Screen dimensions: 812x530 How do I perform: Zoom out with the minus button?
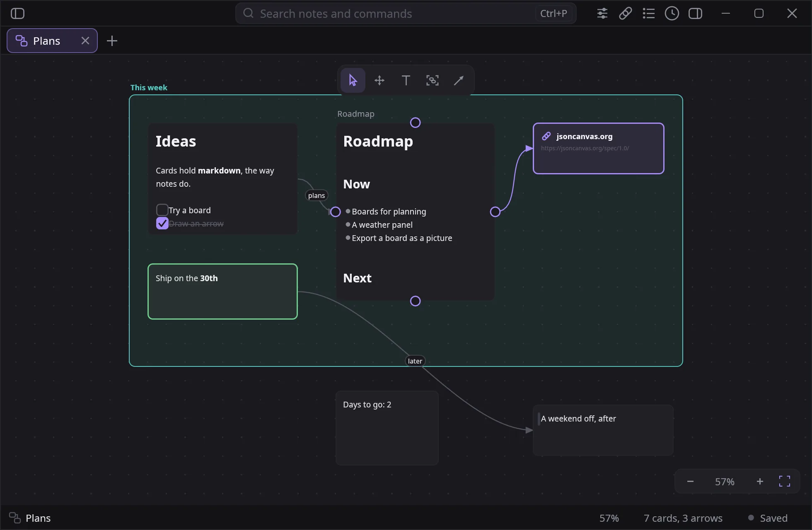coord(690,482)
